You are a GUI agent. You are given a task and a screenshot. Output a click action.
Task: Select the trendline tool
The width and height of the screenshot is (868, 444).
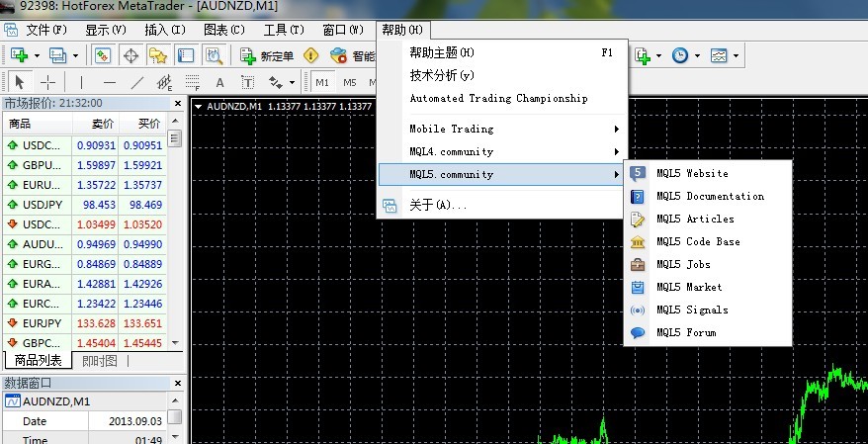point(136,83)
